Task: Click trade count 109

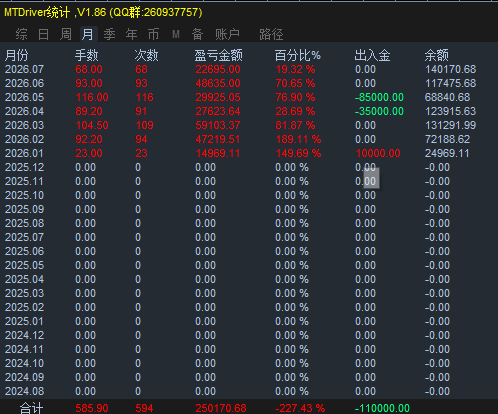Action: (144, 125)
